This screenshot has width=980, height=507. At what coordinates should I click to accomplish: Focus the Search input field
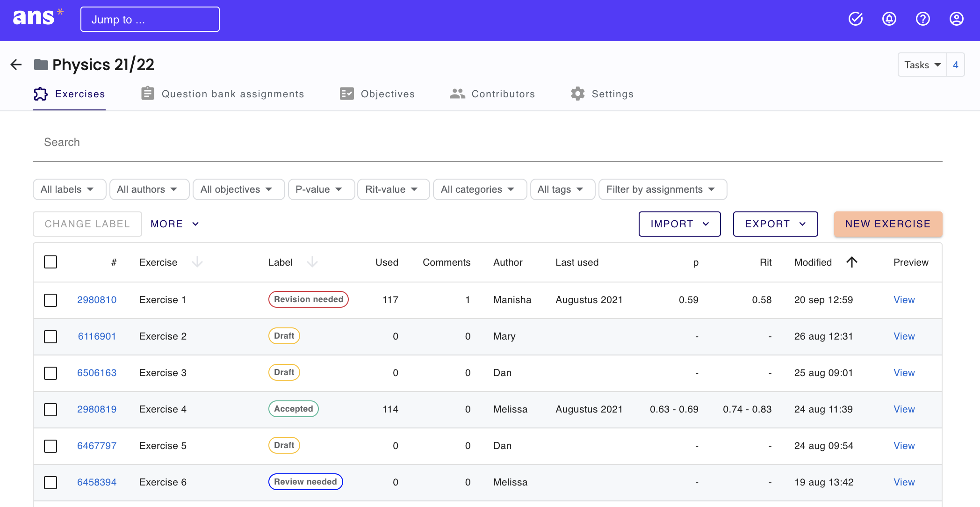486,142
